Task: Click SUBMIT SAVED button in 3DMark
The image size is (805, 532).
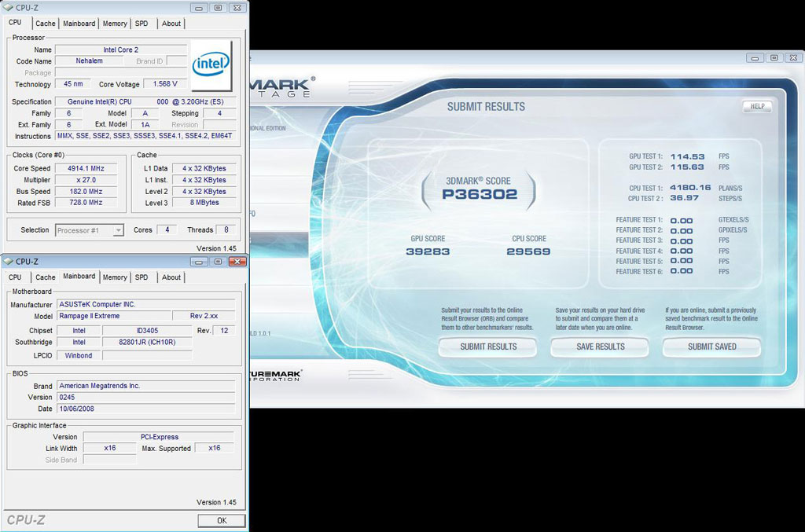Action: 711,347
